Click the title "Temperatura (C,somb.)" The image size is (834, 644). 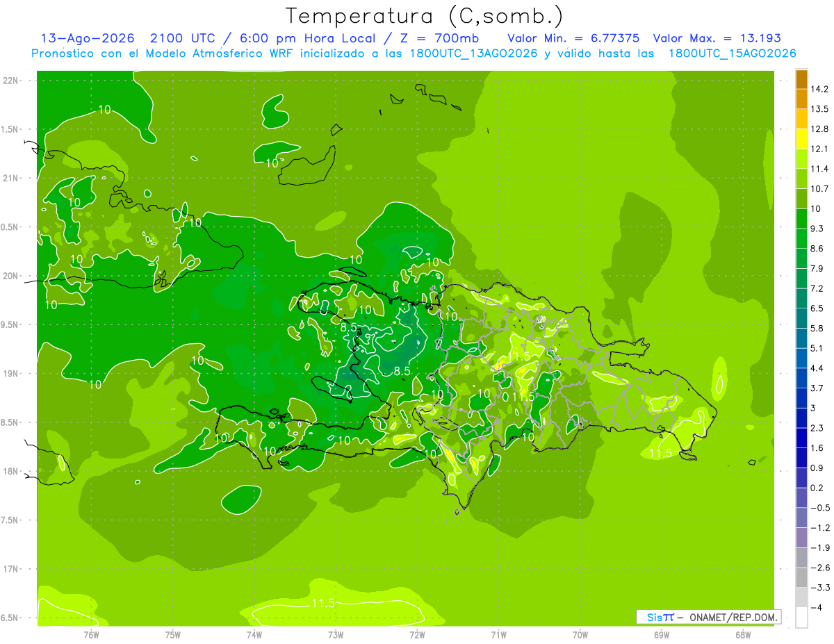424,16
